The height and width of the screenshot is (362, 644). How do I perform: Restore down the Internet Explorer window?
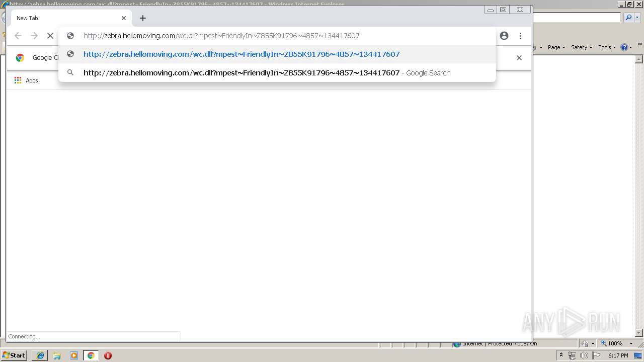629,4
